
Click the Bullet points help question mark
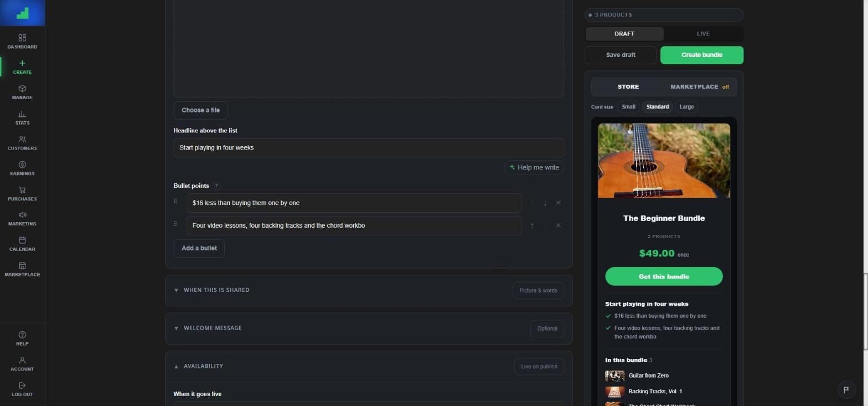(216, 186)
